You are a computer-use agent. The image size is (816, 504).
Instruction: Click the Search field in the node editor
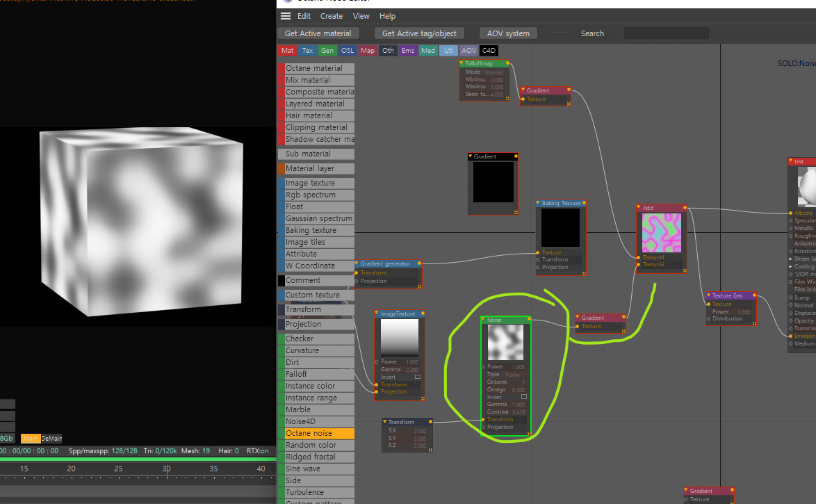point(666,33)
